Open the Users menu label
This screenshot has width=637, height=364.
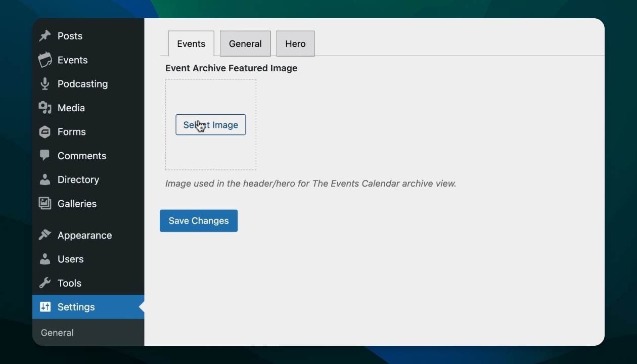(71, 259)
